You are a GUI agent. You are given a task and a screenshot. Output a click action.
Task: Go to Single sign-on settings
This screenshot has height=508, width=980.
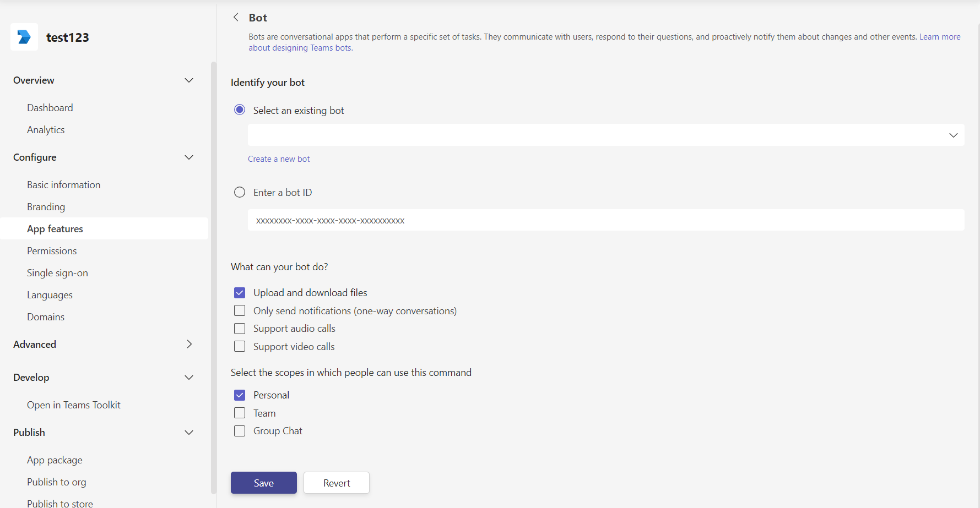click(x=57, y=272)
